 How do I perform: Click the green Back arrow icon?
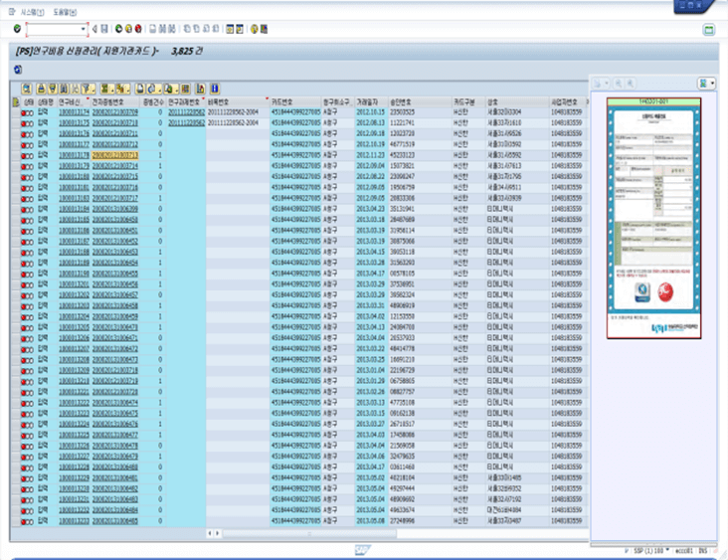(x=120, y=29)
